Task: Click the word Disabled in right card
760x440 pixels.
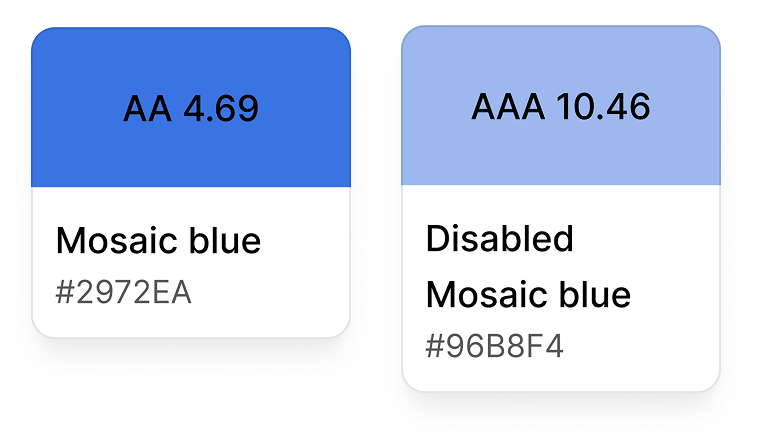Action: (x=500, y=239)
